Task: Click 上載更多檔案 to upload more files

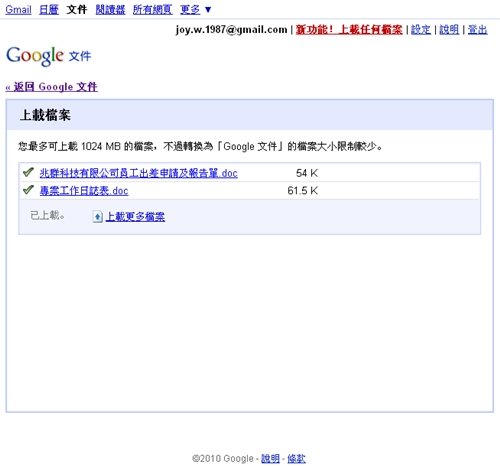Action: coord(135,217)
